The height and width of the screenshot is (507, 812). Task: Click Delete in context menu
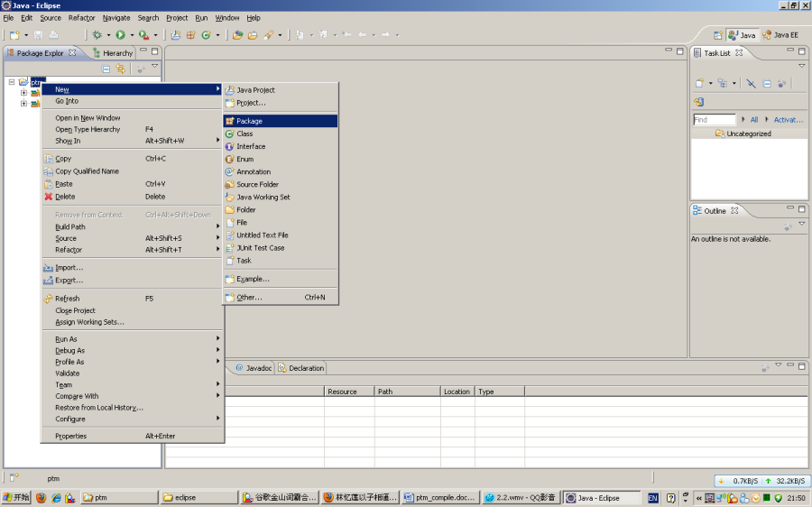pos(132,197)
